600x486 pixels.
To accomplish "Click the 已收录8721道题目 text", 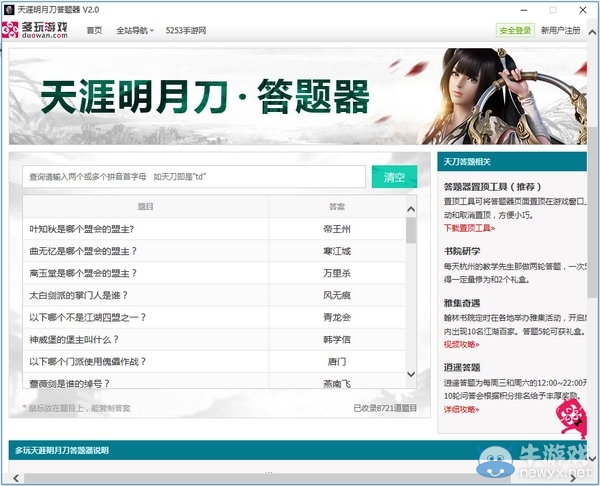I will point(385,408).
